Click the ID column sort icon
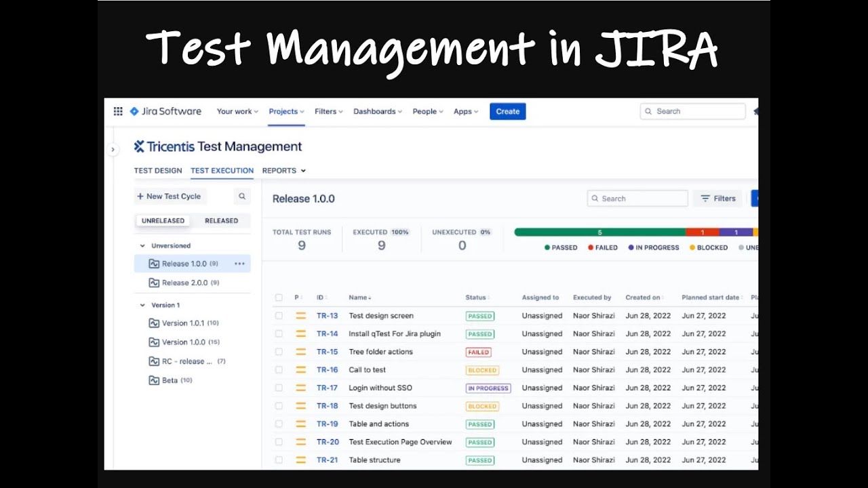Image resolution: width=868 pixels, height=488 pixels. 325,298
